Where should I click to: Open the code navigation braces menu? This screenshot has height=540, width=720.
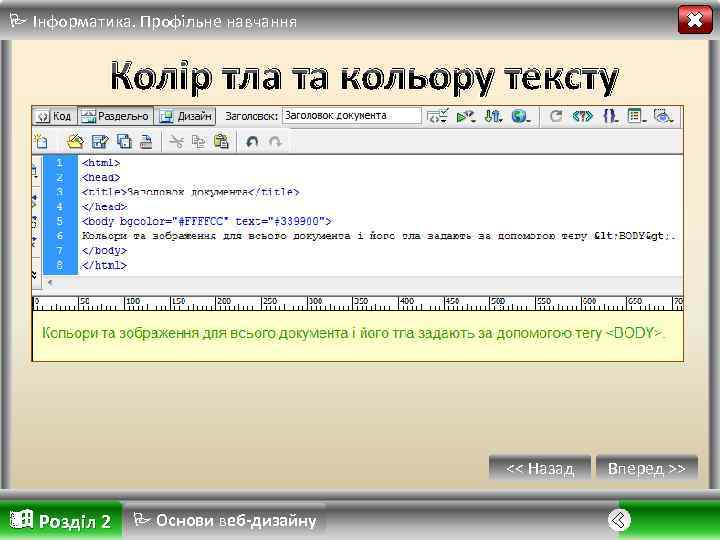(x=610, y=116)
